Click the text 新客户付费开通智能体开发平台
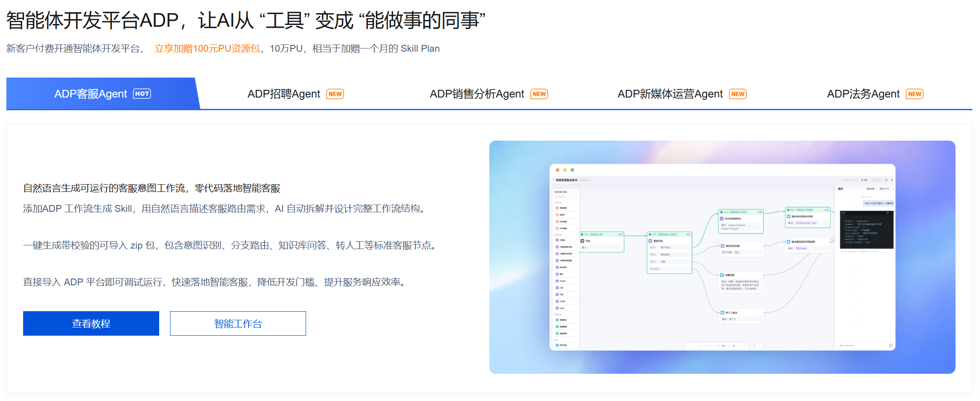This screenshot has width=980, height=401. [x=73, y=49]
